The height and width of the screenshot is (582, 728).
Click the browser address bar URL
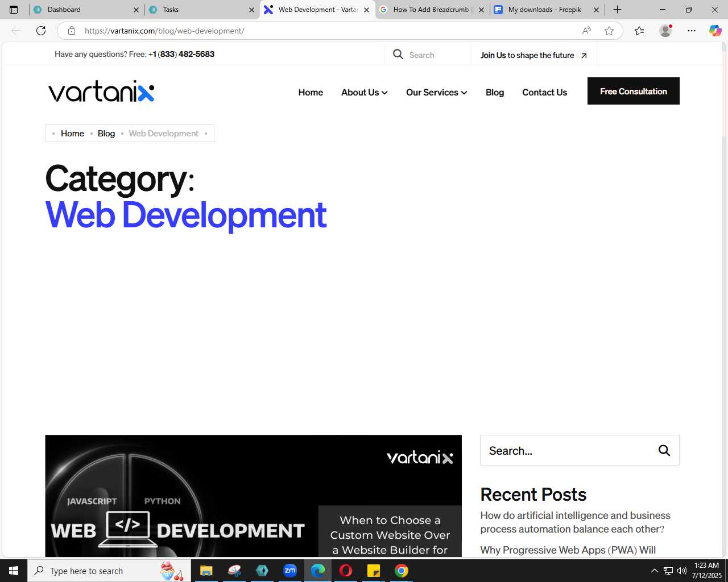tap(164, 31)
